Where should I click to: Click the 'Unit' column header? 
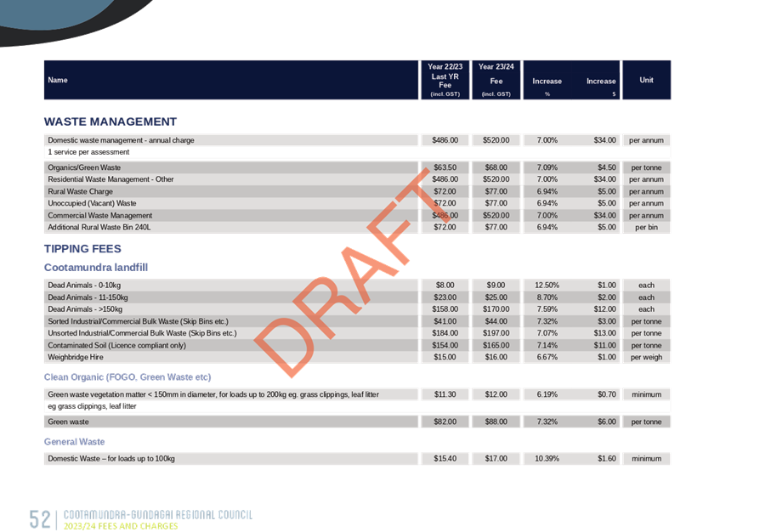coord(647,80)
